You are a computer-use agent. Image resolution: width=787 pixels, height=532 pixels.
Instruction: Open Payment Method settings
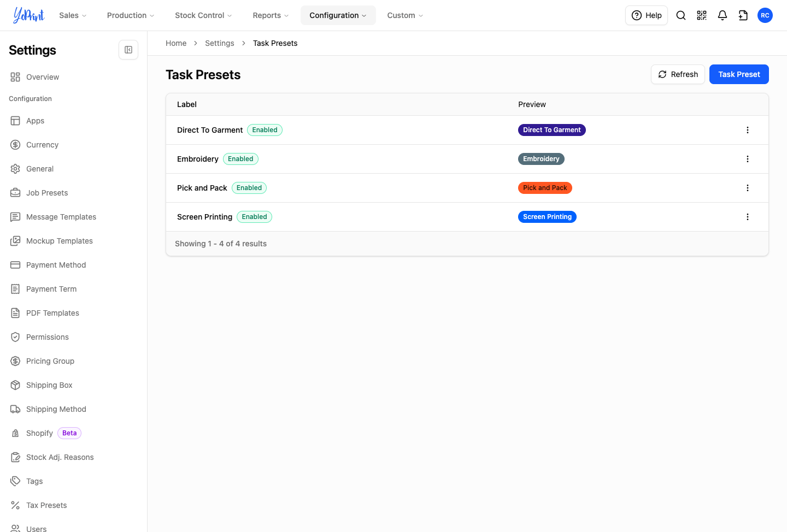tap(73, 265)
